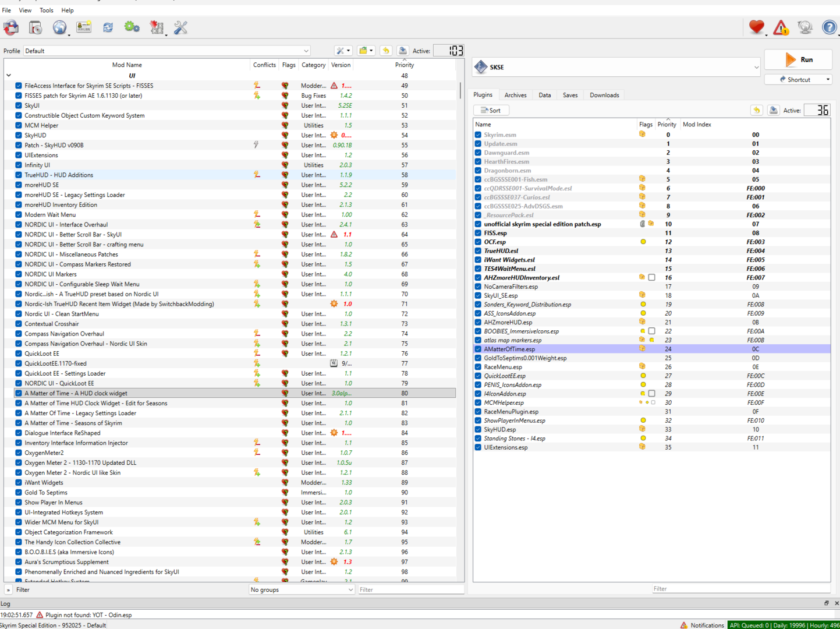Open the SKSE executable dropdown
The width and height of the screenshot is (840, 629).
pos(617,67)
